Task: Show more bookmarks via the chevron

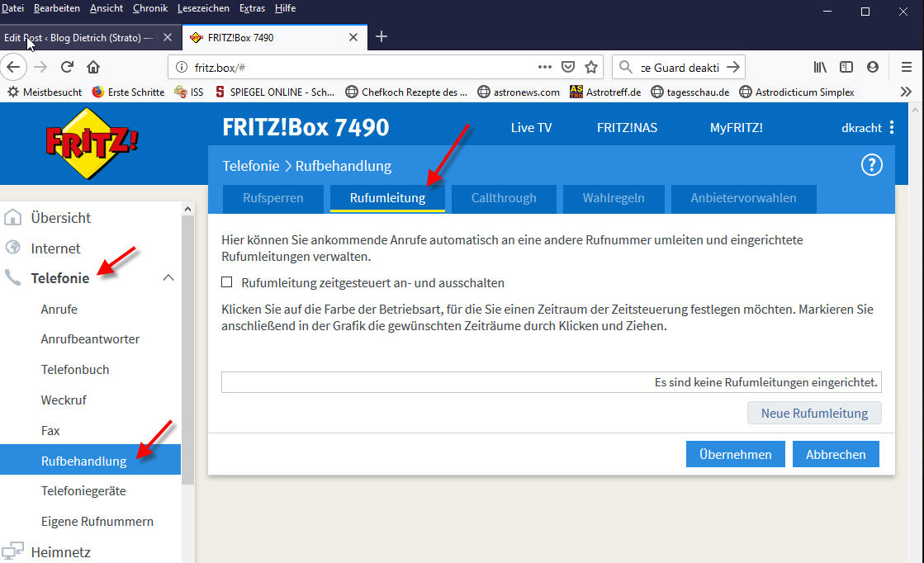Action: coord(906,92)
